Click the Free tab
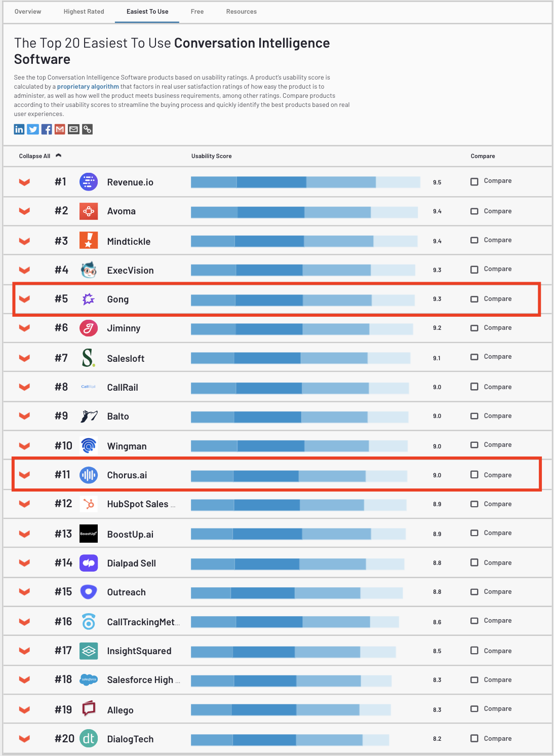 197,12
